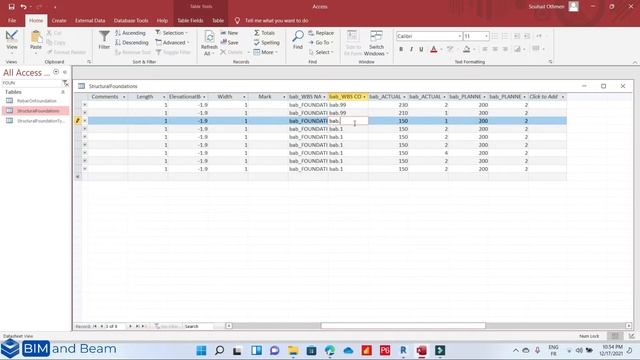Apply the font color A swatch
This screenshot has width=640, height=360.
tap(434, 49)
